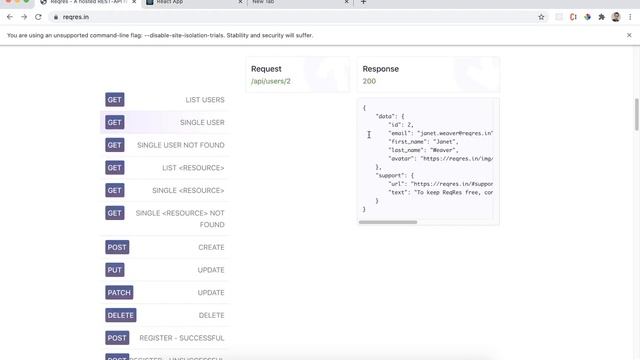Select the POST CREATE endpoint
The width and height of the screenshot is (640, 360).
coord(165,247)
